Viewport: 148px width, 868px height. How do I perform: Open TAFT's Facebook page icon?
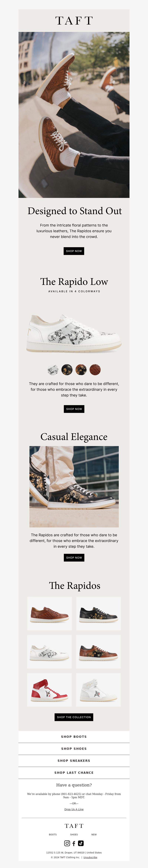[x=74, y=843]
